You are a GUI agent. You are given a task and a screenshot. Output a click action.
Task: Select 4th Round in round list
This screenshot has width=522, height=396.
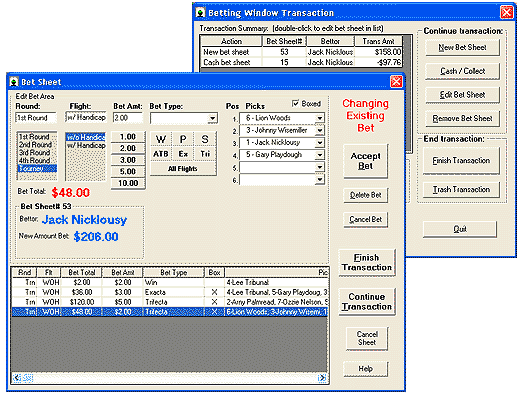pos(37,160)
